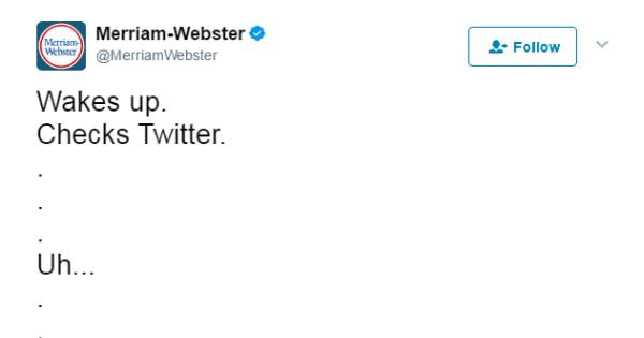Viewport: 644px width, 338px height.
Task: Click the "Follow" text label
Action: click(536, 47)
